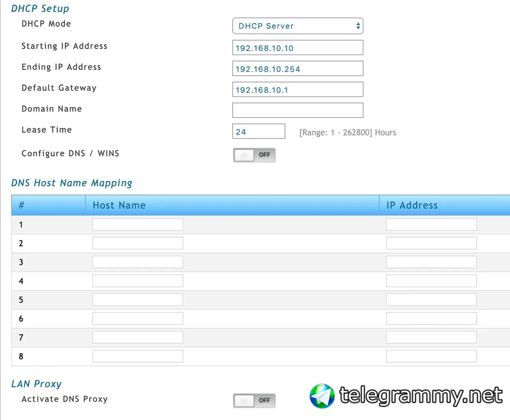The image size is (510, 420).
Task: Click the Starting IP Address label
Action: [65, 46]
